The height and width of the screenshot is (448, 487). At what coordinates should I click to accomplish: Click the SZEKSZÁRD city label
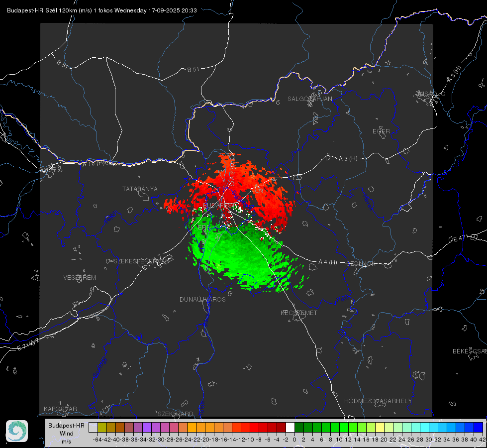(176, 414)
